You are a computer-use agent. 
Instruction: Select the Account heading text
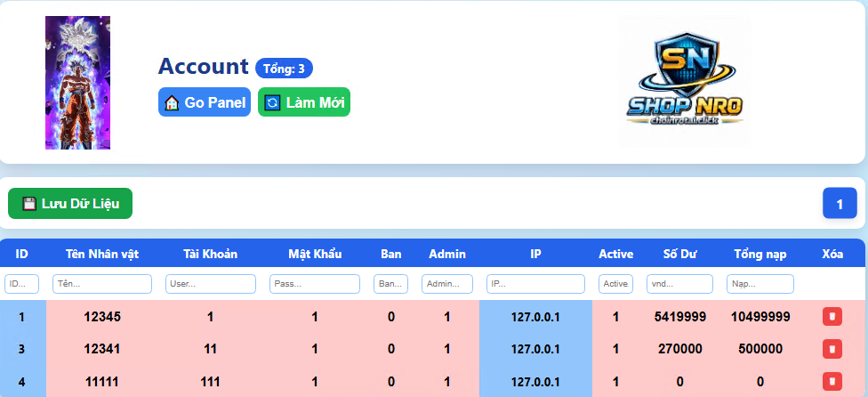(203, 67)
